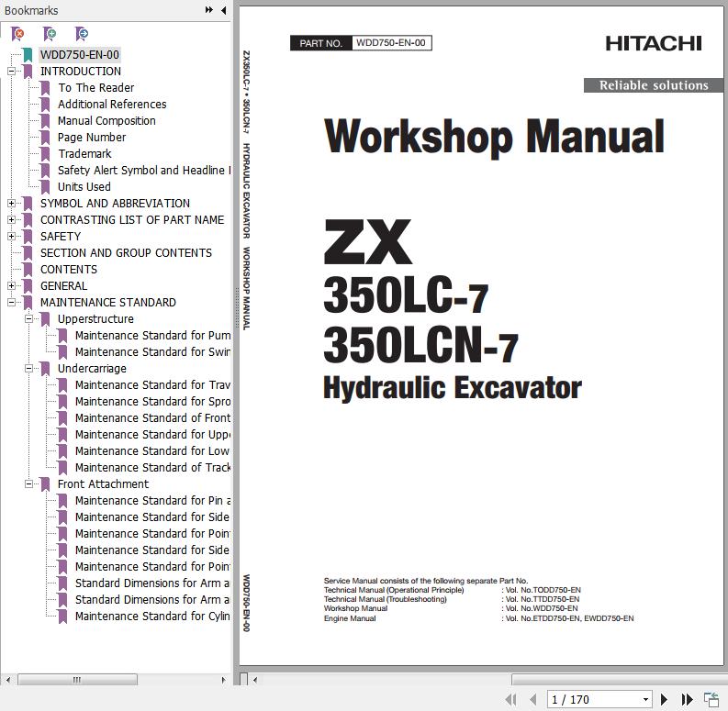Click bookmarks panel horizontal scrollbar thumb
The width and height of the screenshot is (728, 711).
point(77,680)
